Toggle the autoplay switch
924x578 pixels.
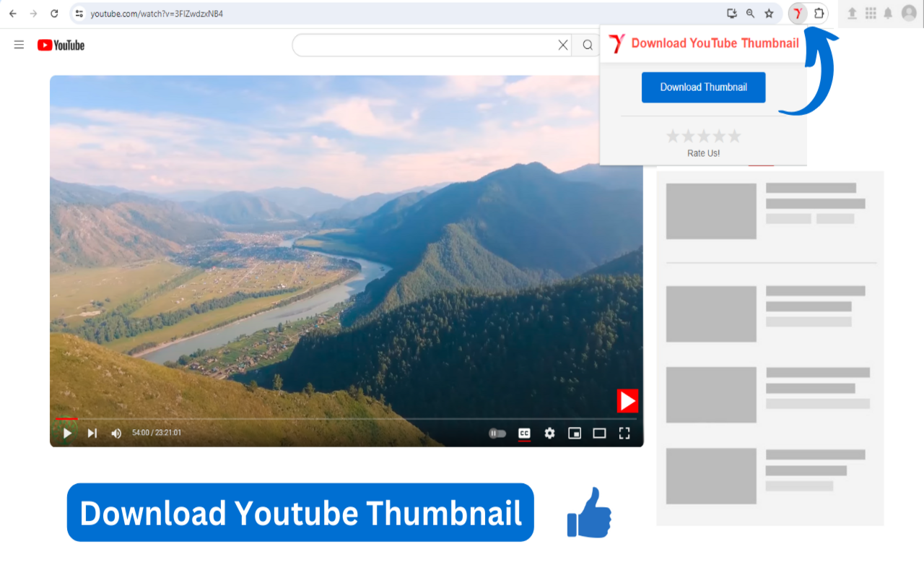[497, 433]
